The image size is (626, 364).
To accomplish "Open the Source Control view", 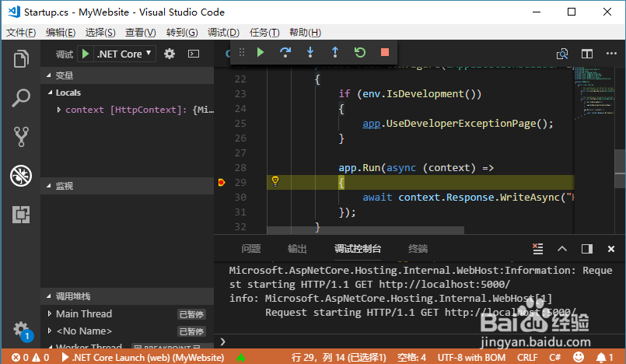I will (x=21, y=137).
